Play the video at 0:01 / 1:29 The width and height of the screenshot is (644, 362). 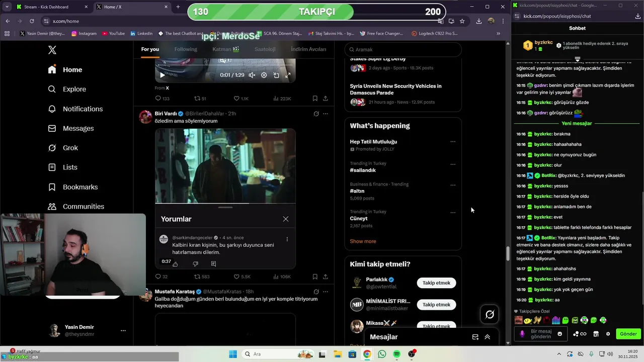(162, 75)
